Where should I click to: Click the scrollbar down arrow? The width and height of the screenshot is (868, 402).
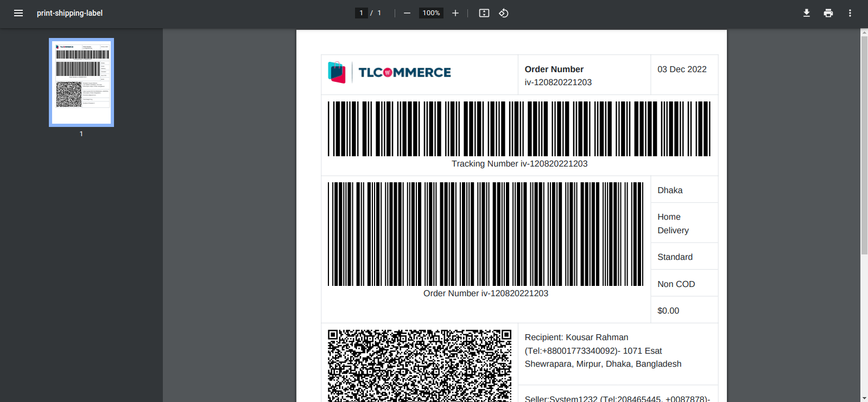(864, 398)
